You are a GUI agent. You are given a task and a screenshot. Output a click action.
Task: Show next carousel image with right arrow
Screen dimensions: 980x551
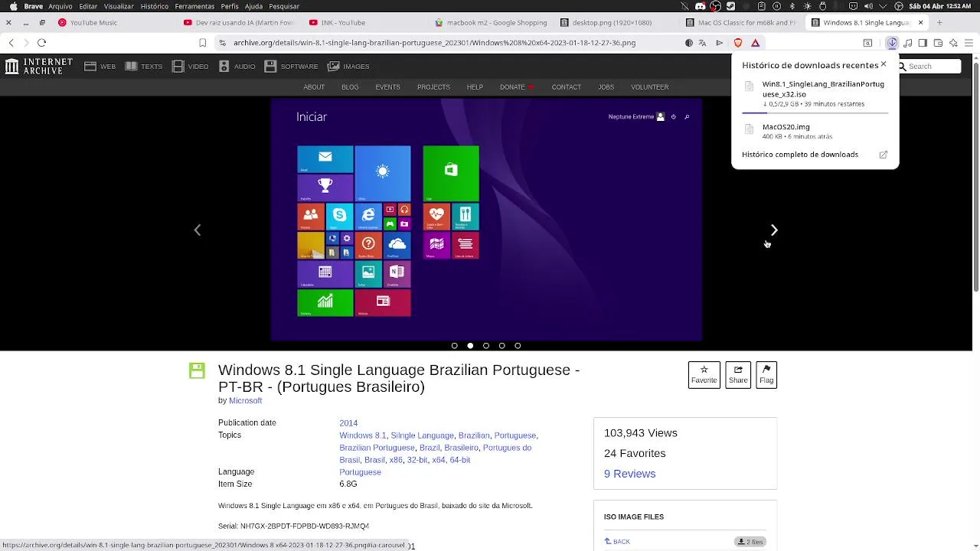(x=774, y=230)
